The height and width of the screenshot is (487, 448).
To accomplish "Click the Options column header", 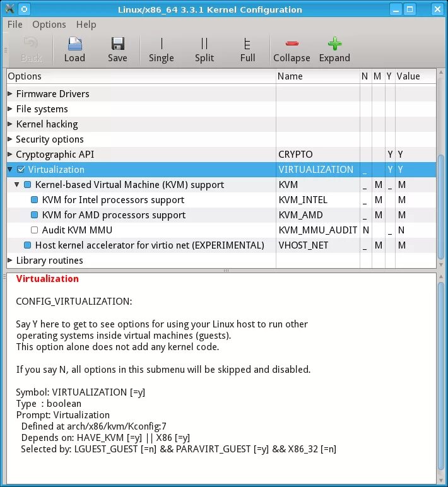I will [x=141, y=76].
